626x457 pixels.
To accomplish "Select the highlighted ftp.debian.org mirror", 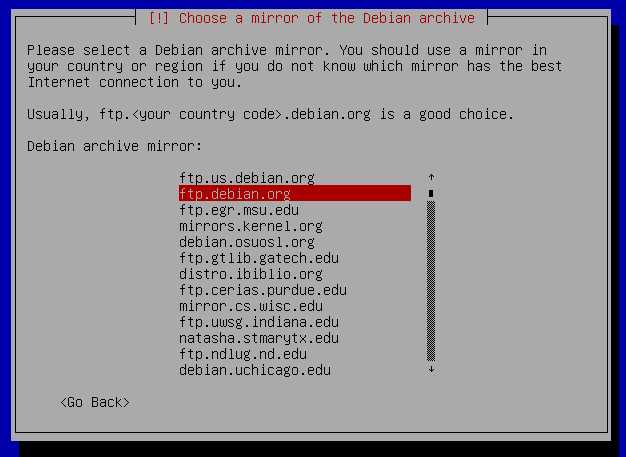I will click(295, 194).
